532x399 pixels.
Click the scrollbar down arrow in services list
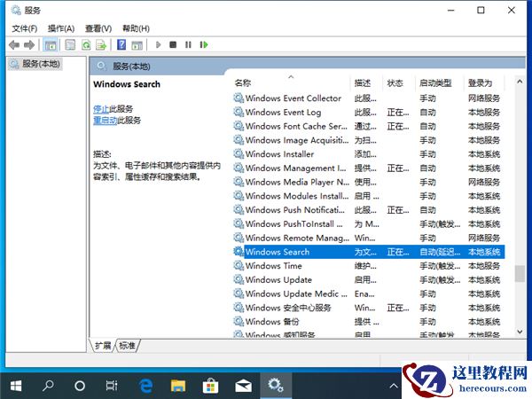520,332
